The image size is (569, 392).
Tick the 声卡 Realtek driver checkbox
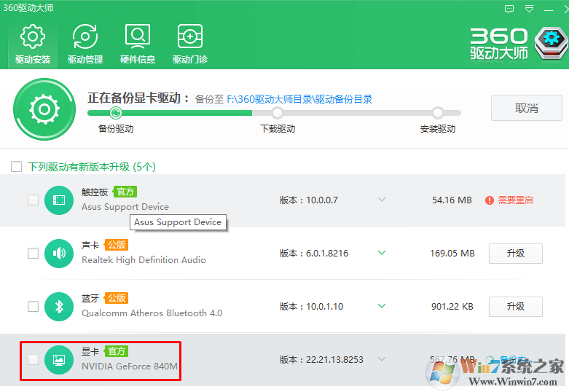pyautogui.click(x=33, y=253)
